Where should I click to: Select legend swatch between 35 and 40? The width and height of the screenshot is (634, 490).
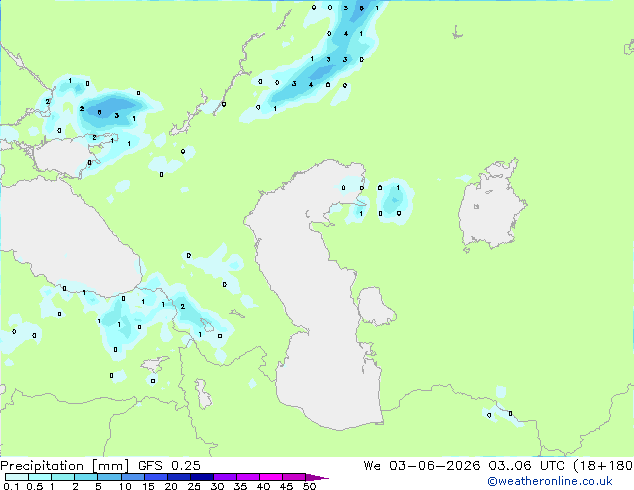(x=248, y=477)
